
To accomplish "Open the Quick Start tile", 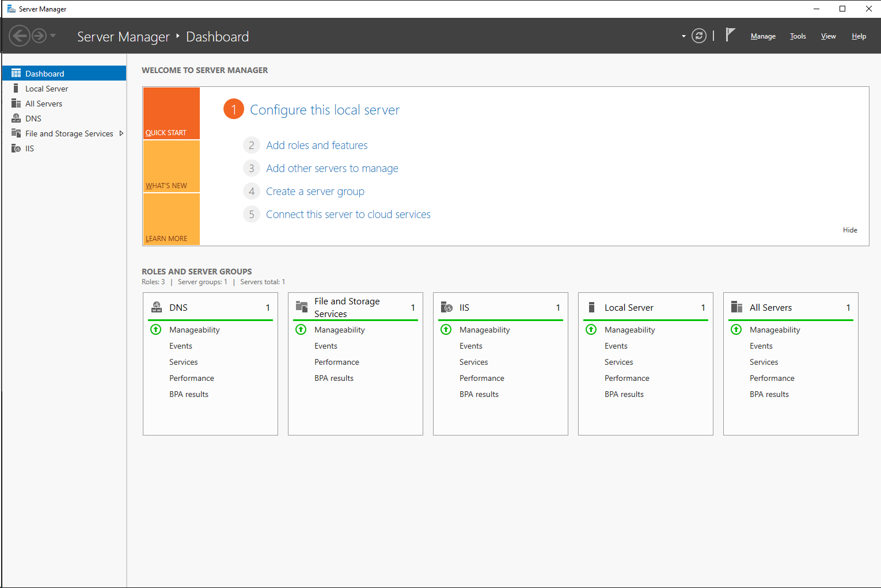I will tap(171, 113).
